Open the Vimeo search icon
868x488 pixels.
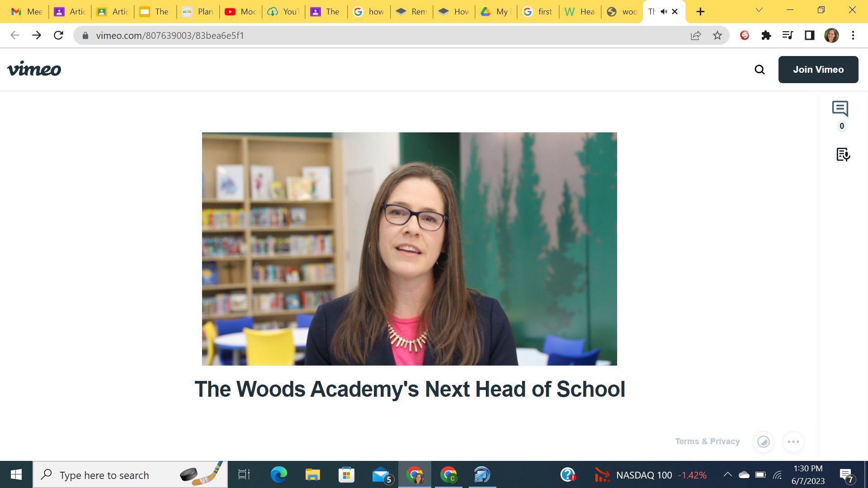point(759,70)
